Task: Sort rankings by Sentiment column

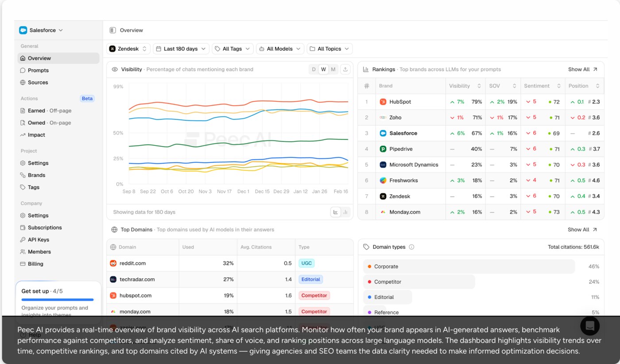Action: pyautogui.click(x=543, y=86)
